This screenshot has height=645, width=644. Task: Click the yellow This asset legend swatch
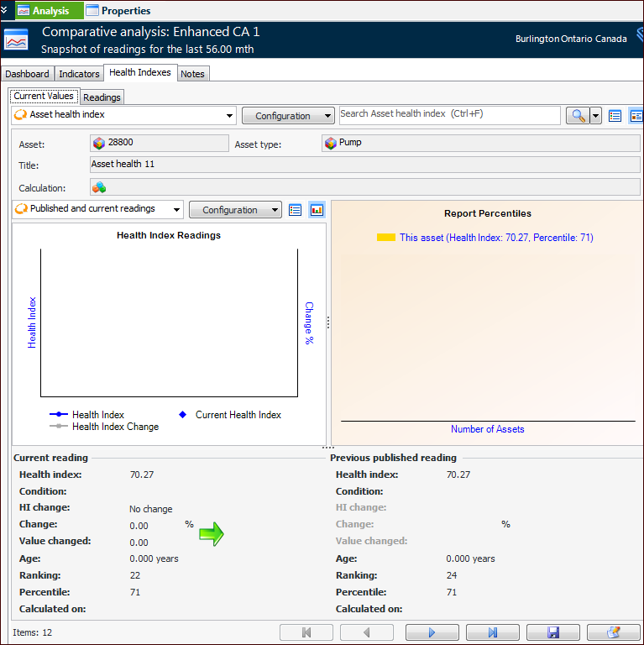pyautogui.click(x=385, y=238)
